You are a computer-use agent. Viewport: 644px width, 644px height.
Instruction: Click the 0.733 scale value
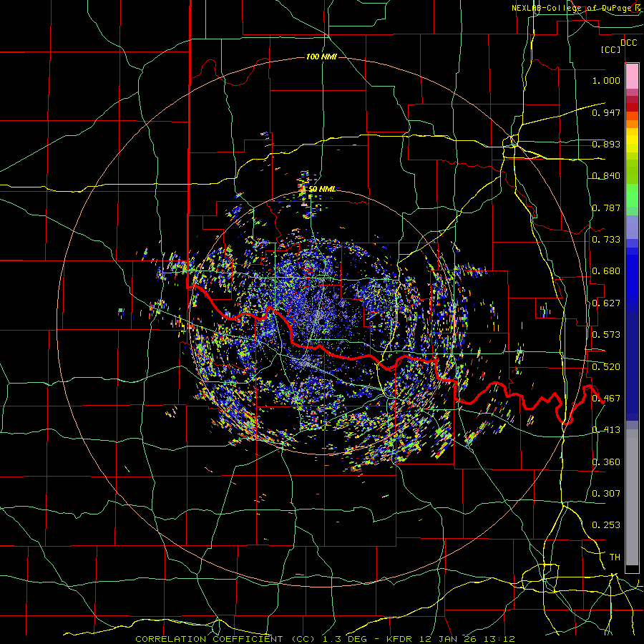click(606, 240)
